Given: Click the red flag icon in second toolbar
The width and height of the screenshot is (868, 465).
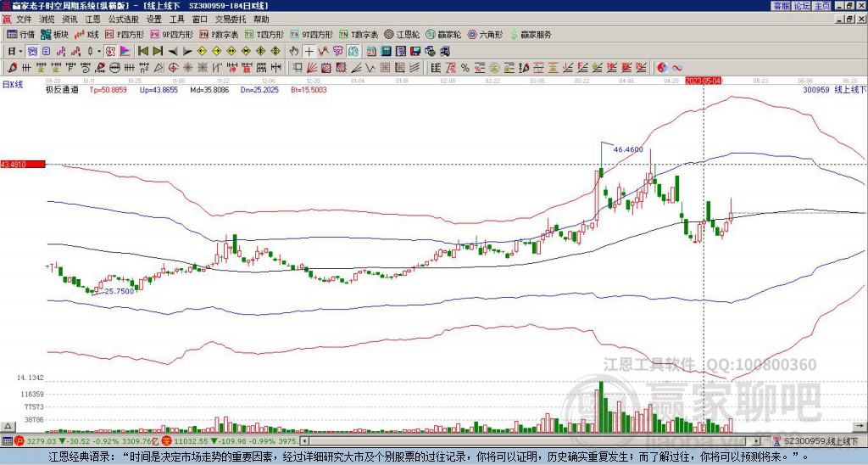Looking at the screenshot, I should coord(125,52).
